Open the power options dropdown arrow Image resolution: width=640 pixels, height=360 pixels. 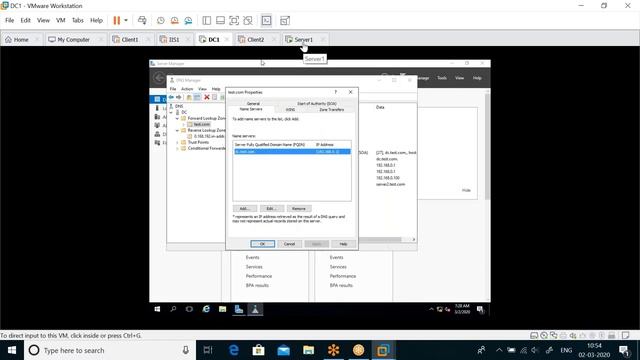click(126, 20)
